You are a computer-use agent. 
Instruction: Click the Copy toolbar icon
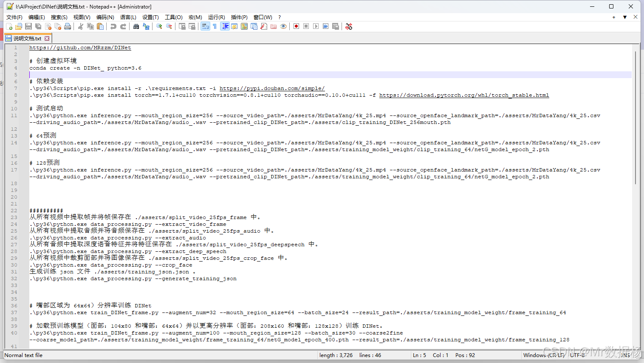tap(90, 26)
